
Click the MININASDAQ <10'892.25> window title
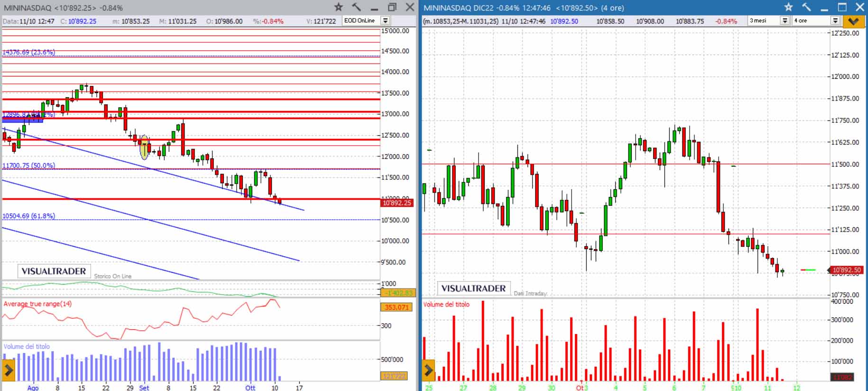(63, 8)
